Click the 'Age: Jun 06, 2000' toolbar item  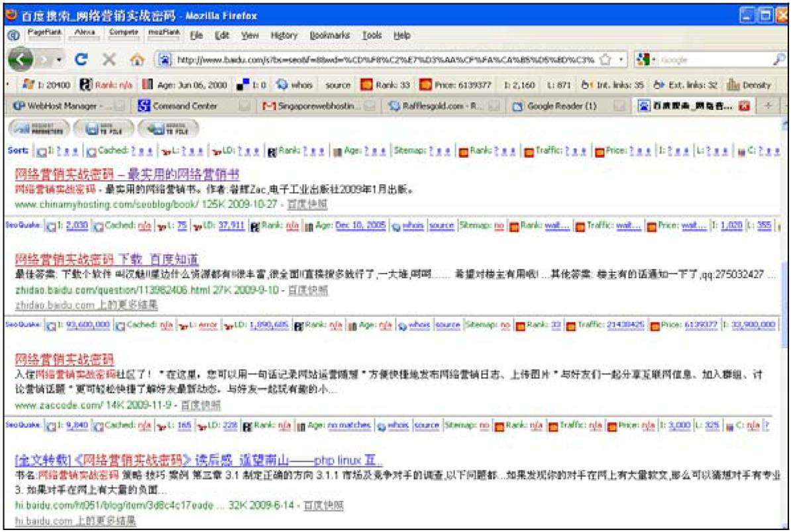point(185,84)
